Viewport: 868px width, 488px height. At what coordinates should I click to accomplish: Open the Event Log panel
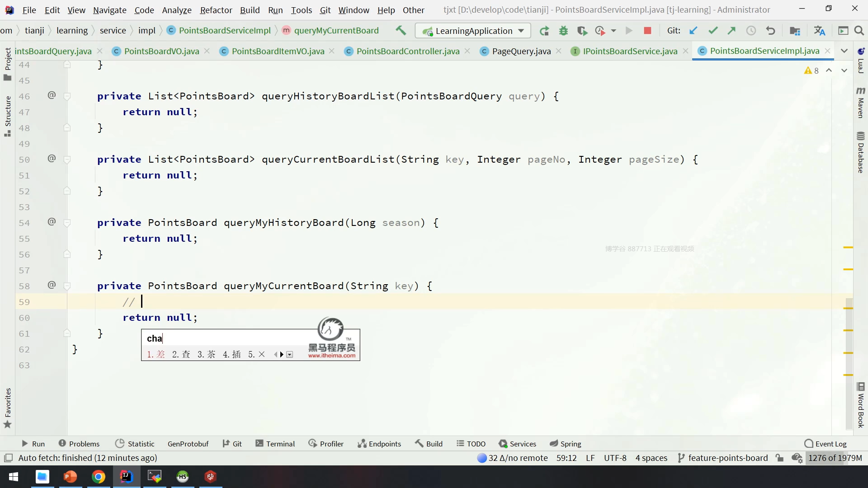(826, 444)
